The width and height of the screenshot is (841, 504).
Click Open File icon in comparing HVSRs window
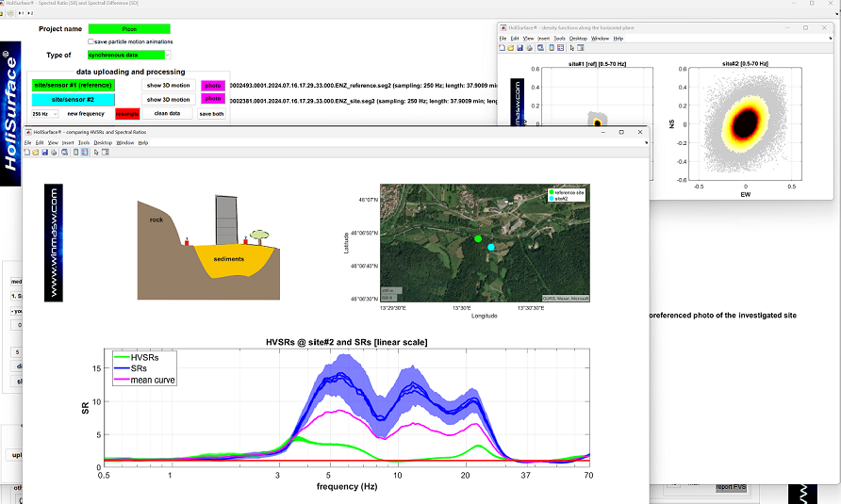click(36, 153)
